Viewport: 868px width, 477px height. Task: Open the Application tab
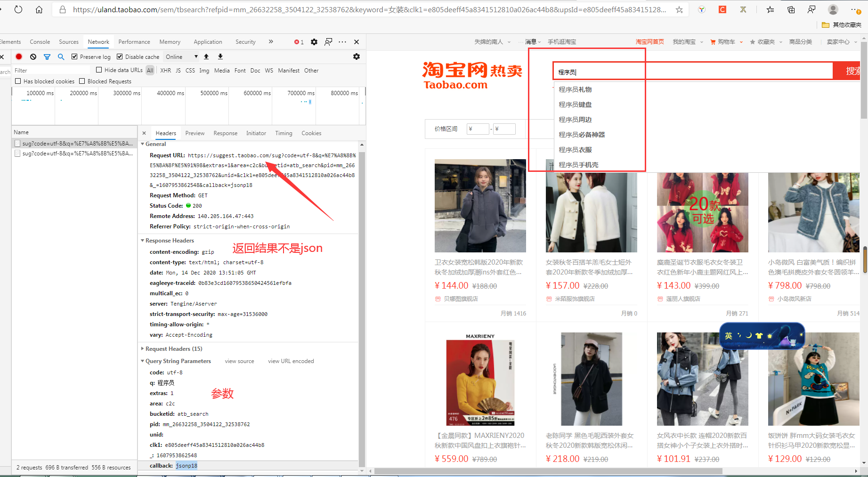pos(208,42)
